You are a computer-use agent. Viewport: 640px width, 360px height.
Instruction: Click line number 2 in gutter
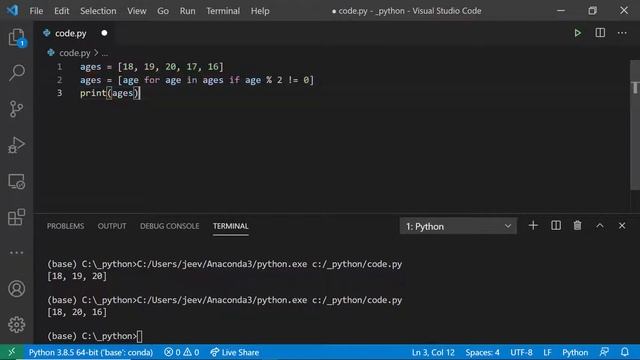point(60,80)
